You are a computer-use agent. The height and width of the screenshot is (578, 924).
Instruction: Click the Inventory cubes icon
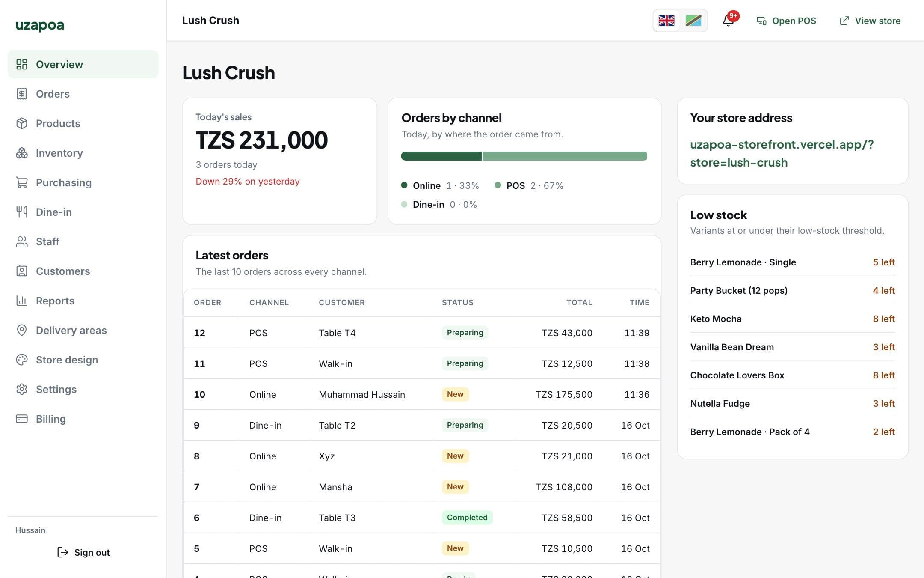point(22,153)
